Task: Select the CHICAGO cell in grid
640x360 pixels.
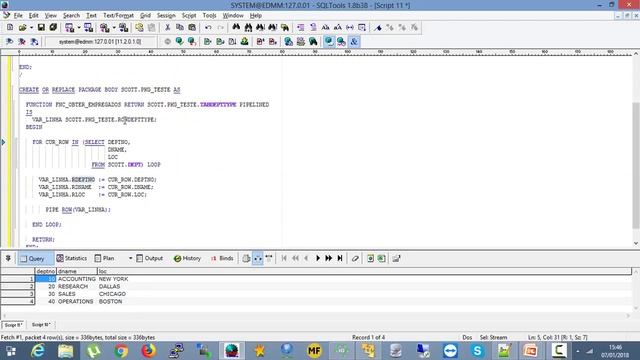Action: pos(112,294)
